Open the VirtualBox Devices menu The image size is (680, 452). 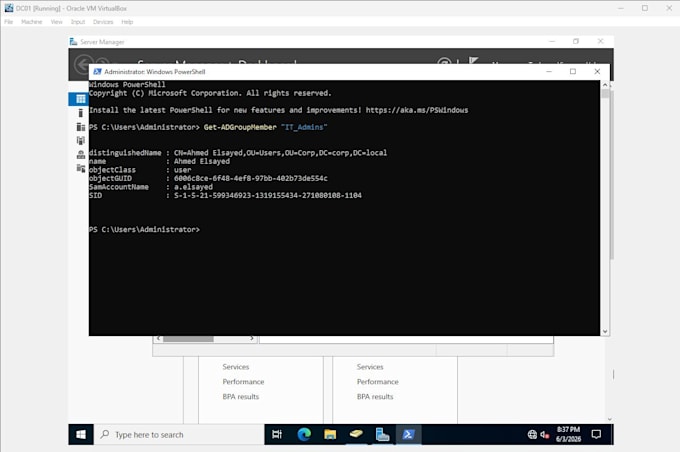coord(103,22)
